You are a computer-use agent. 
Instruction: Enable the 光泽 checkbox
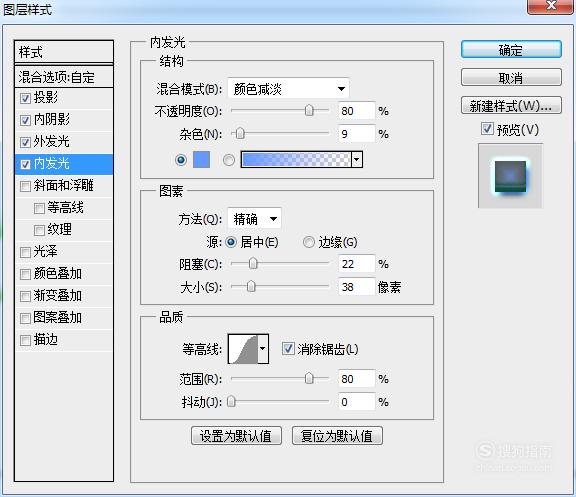[25, 252]
